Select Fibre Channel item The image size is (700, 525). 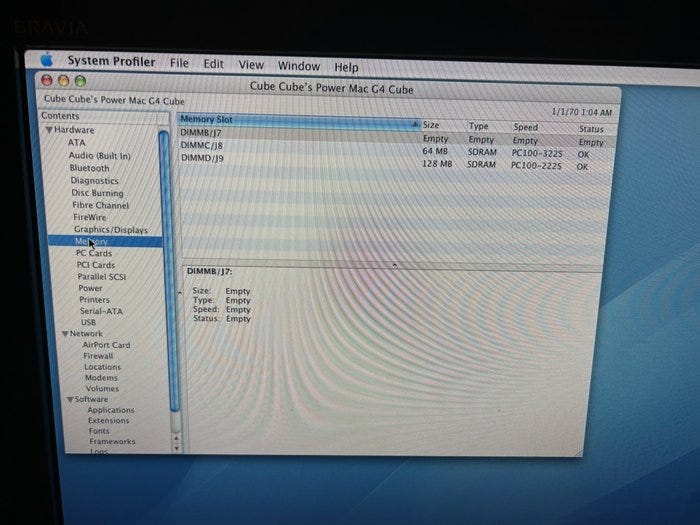pos(100,205)
